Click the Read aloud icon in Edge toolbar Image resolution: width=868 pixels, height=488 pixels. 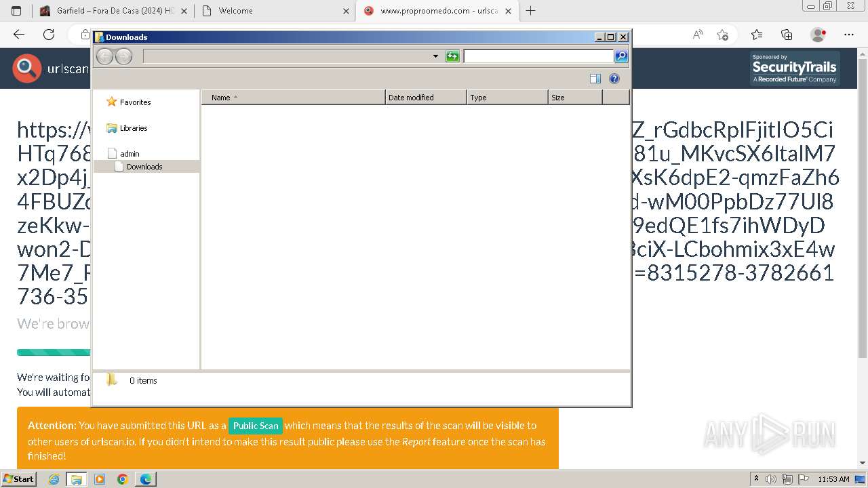(697, 35)
